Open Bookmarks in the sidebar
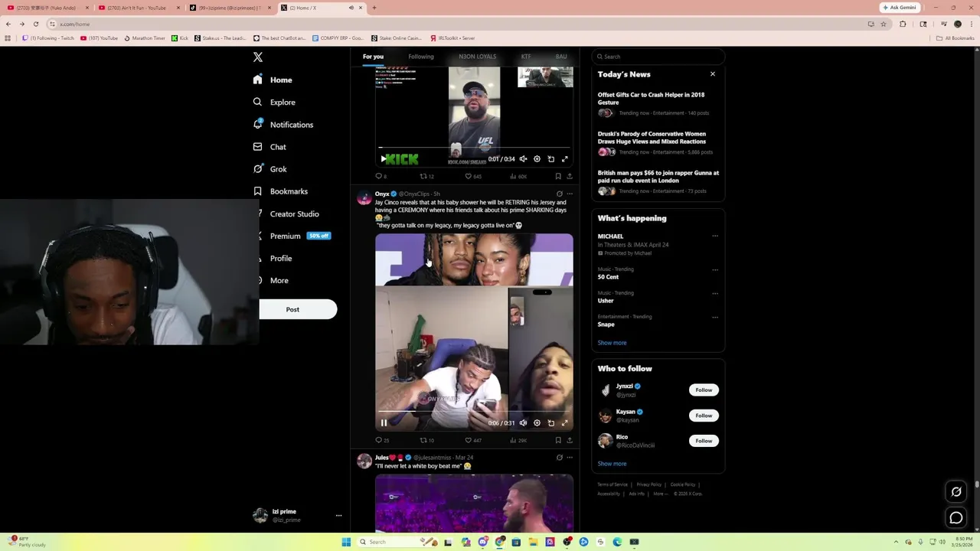The height and width of the screenshot is (551, 980). [x=280, y=191]
